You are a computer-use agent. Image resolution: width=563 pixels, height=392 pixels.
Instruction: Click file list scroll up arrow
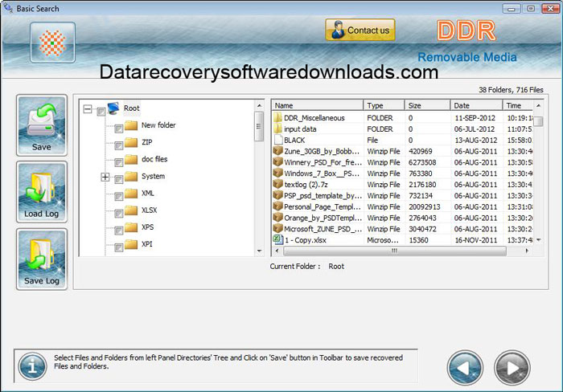tap(538, 105)
